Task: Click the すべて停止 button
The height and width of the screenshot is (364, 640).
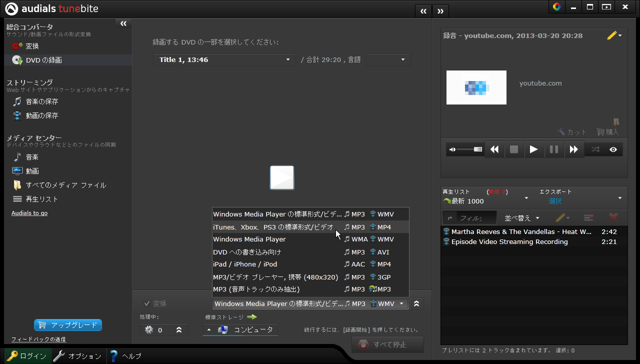Action: pyautogui.click(x=388, y=344)
